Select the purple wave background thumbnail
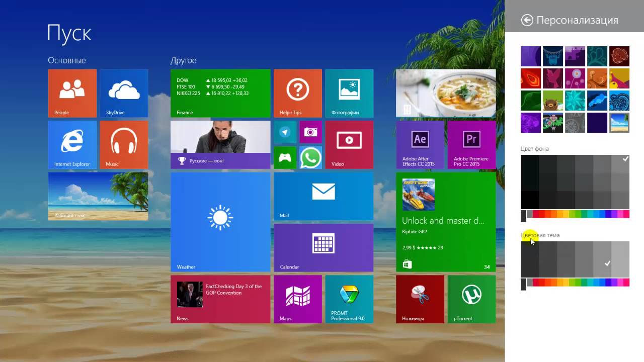This screenshot has height=362, width=644. click(531, 56)
